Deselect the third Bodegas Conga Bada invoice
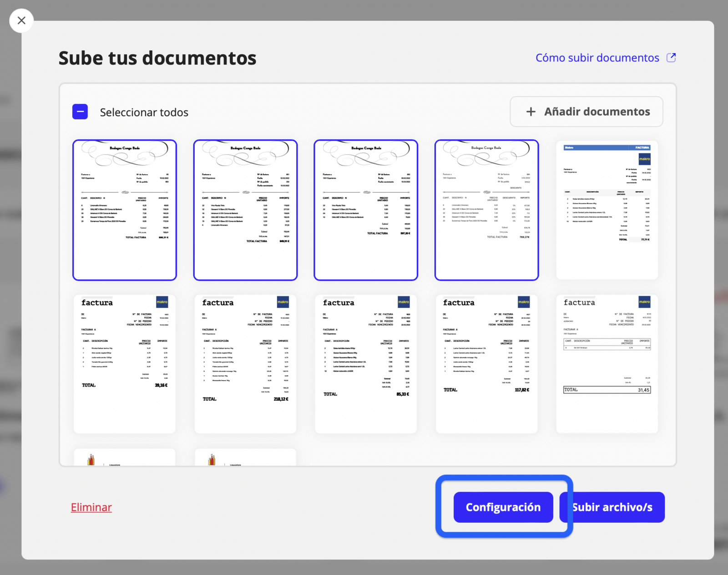Screen dimensions: 728x575 (x=366, y=210)
